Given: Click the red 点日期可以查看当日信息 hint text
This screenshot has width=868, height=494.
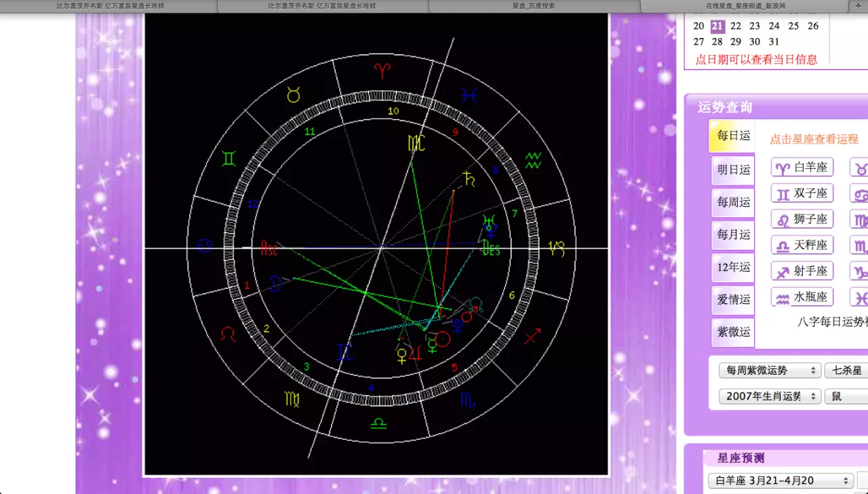Looking at the screenshot, I should [756, 59].
